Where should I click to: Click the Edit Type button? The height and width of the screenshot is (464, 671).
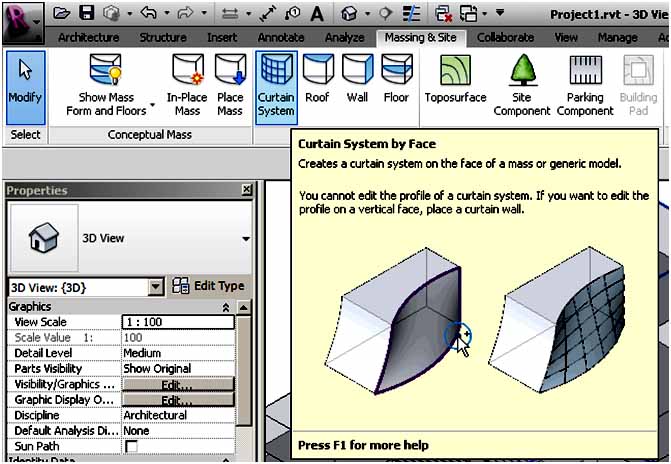click(208, 286)
